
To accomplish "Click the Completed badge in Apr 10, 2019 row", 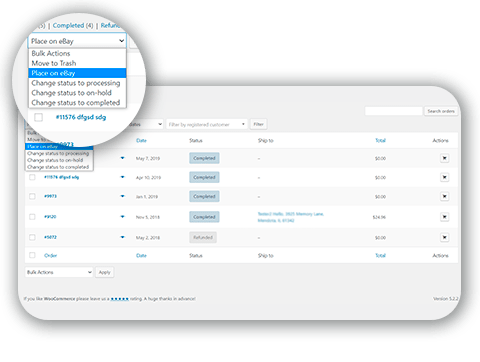I will click(x=204, y=177).
